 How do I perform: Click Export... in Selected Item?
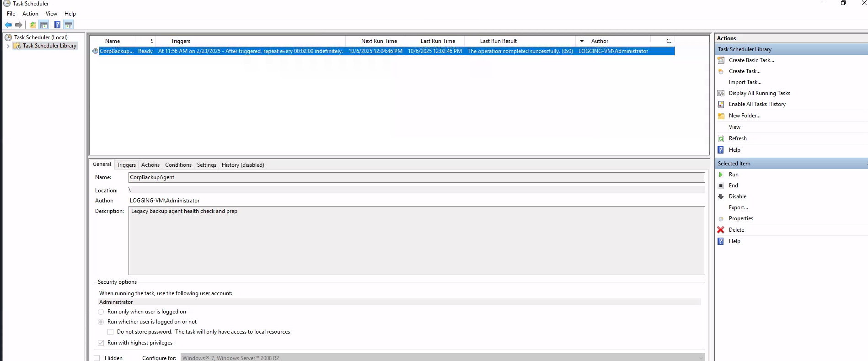coord(738,207)
